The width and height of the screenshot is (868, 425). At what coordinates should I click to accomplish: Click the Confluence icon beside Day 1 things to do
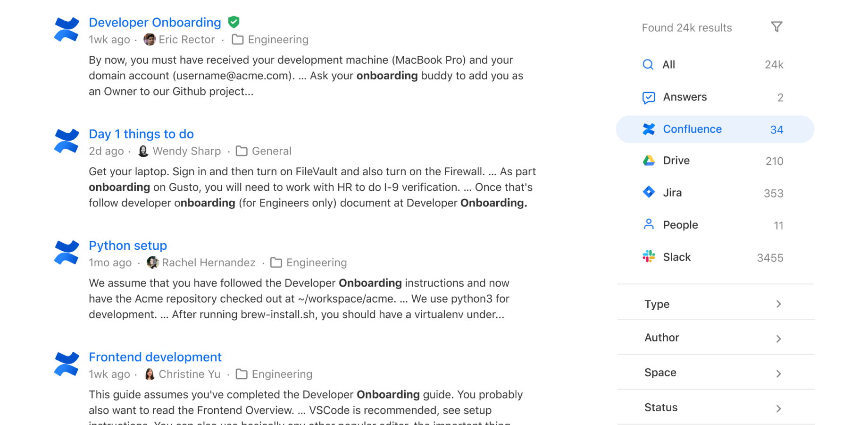67,141
